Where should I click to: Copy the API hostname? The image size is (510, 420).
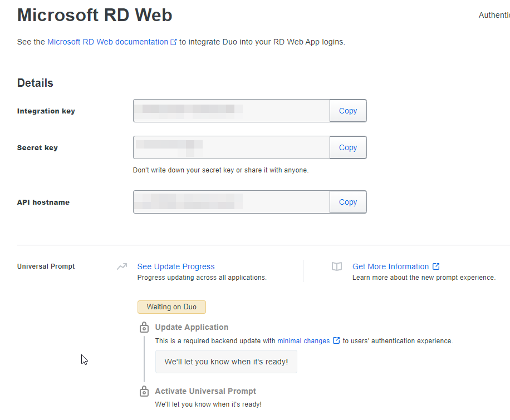tap(348, 202)
